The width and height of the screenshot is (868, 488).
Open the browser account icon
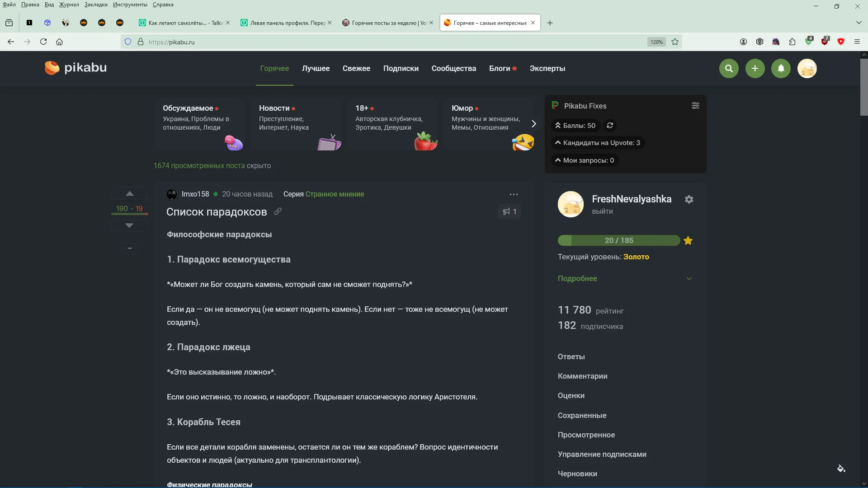[x=743, y=42]
